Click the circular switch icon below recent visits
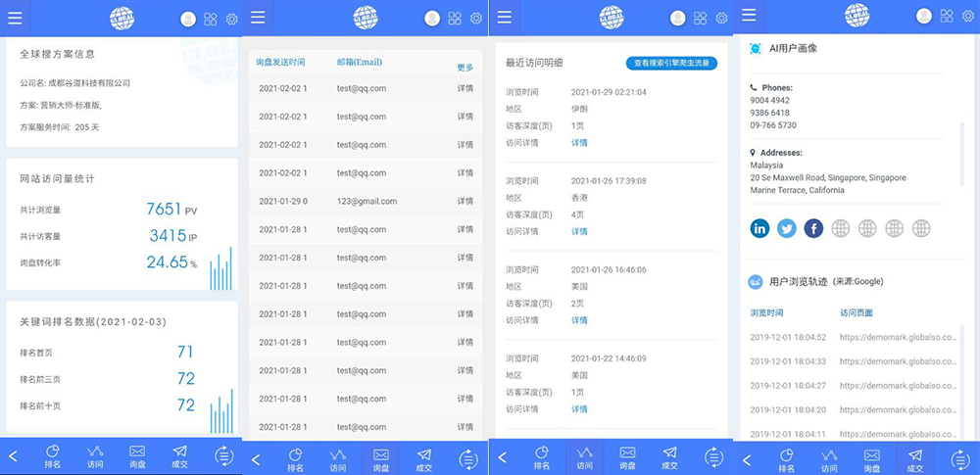980x475 pixels. (x=712, y=456)
